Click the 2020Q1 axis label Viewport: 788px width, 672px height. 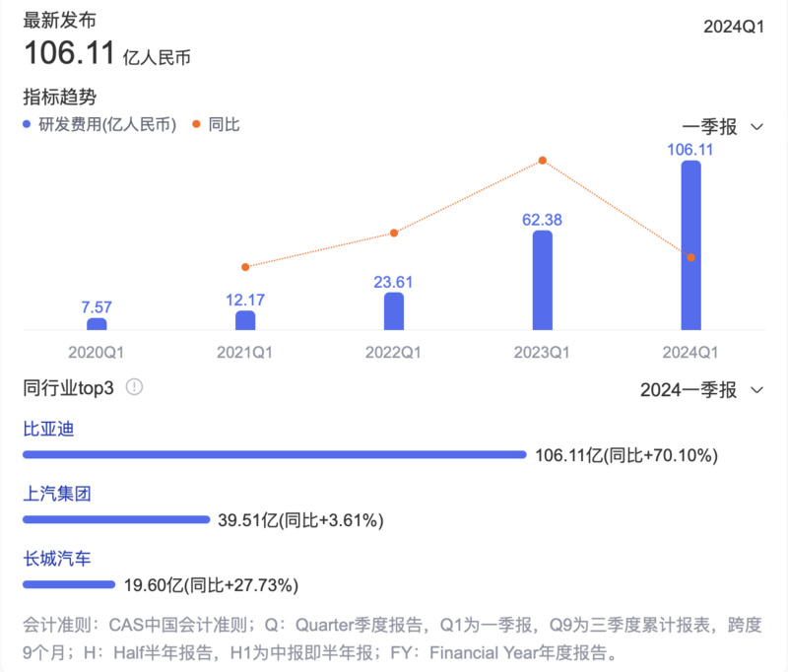click(96, 353)
